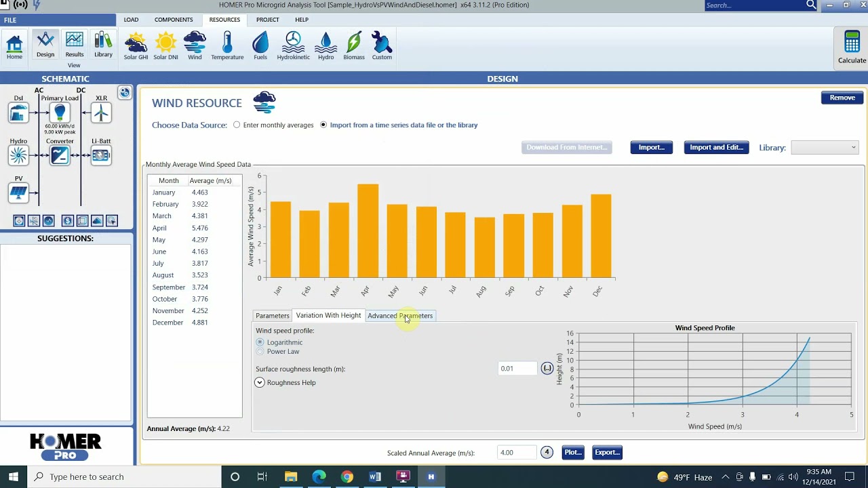868x488 pixels.
Task: Open the Custom resource
Action: 382,46
